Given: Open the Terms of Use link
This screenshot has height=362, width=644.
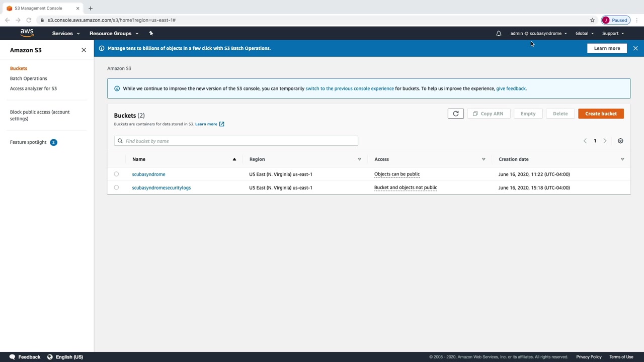Looking at the screenshot, I should click(x=621, y=357).
